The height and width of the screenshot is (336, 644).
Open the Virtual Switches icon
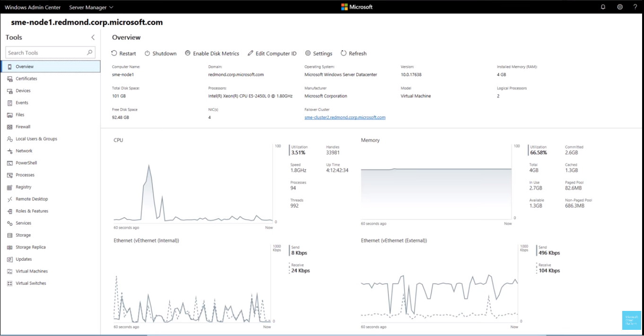coord(10,283)
